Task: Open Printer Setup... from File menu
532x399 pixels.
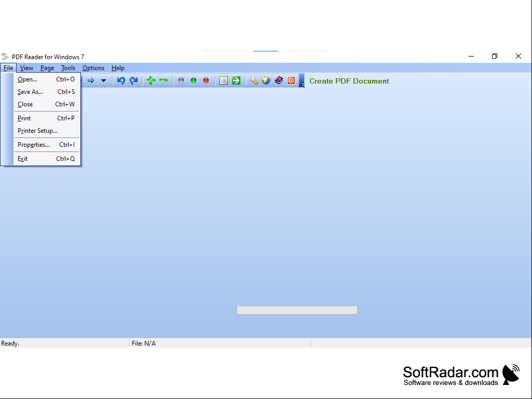Action: (x=46, y=131)
